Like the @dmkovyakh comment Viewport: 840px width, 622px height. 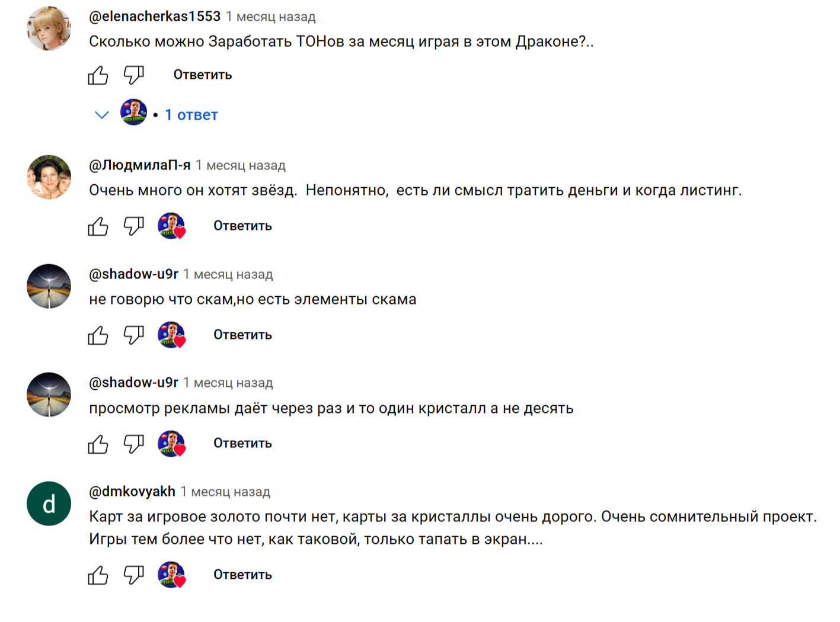pos(98,575)
